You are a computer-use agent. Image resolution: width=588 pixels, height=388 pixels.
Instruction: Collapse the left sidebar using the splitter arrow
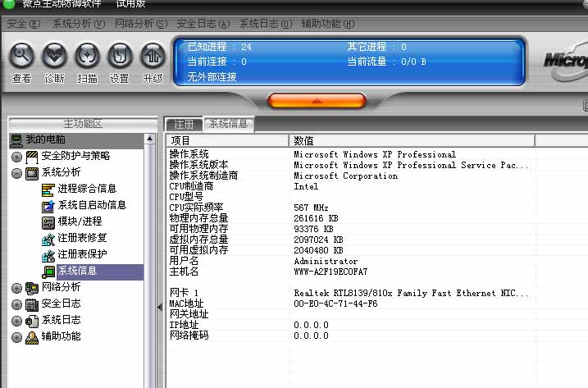[160, 308]
